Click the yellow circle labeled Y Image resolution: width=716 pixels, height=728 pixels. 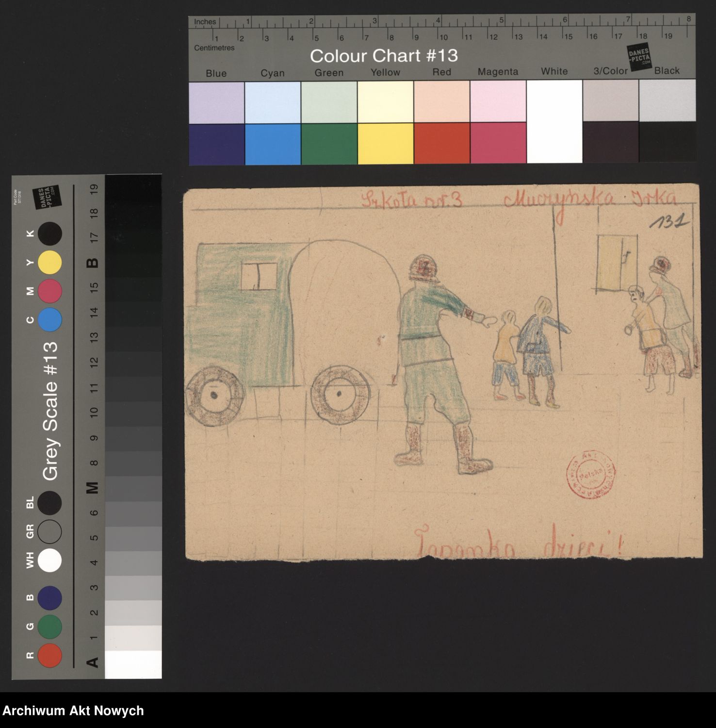click(50, 263)
